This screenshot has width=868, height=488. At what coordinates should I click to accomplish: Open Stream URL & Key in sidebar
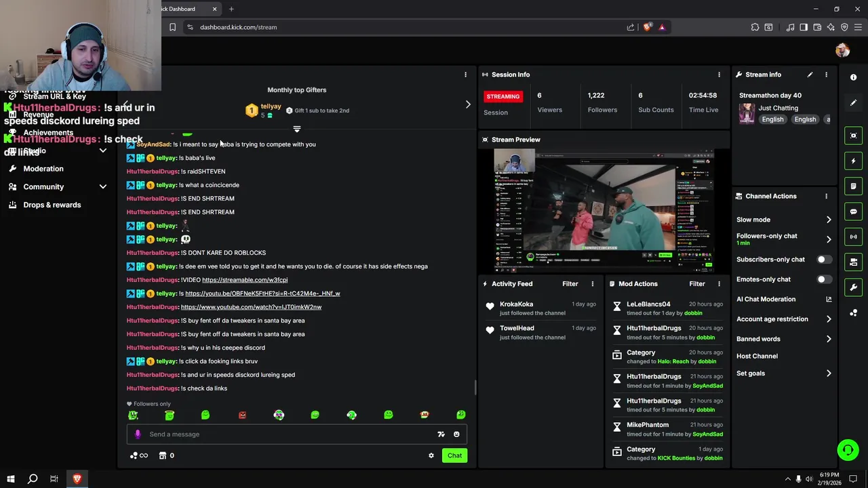(54, 97)
